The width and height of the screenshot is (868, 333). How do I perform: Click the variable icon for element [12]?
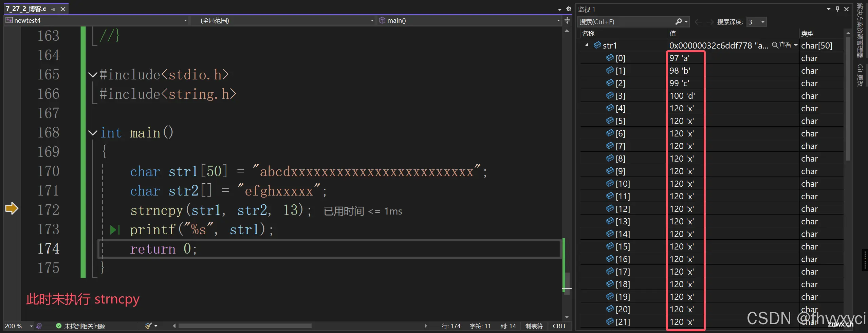[610, 208]
